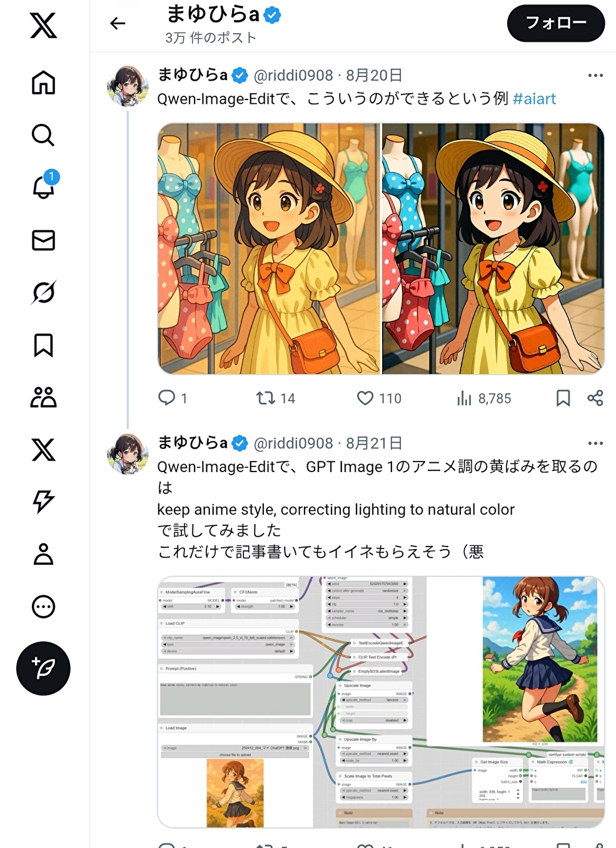
Task: Follow まゆひらa with フォロー button
Action: (556, 23)
